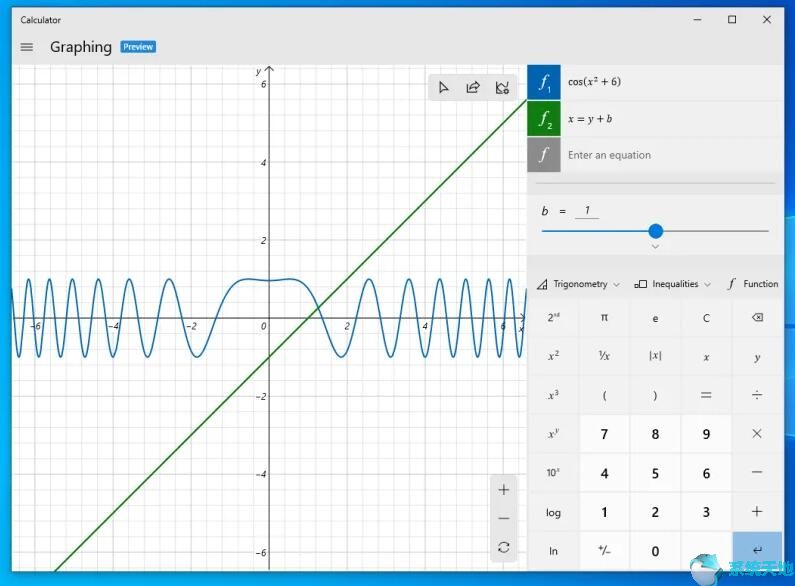Screen dimensions: 795x586
Task: Click the plus/minus sign key
Action: (x=604, y=551)
